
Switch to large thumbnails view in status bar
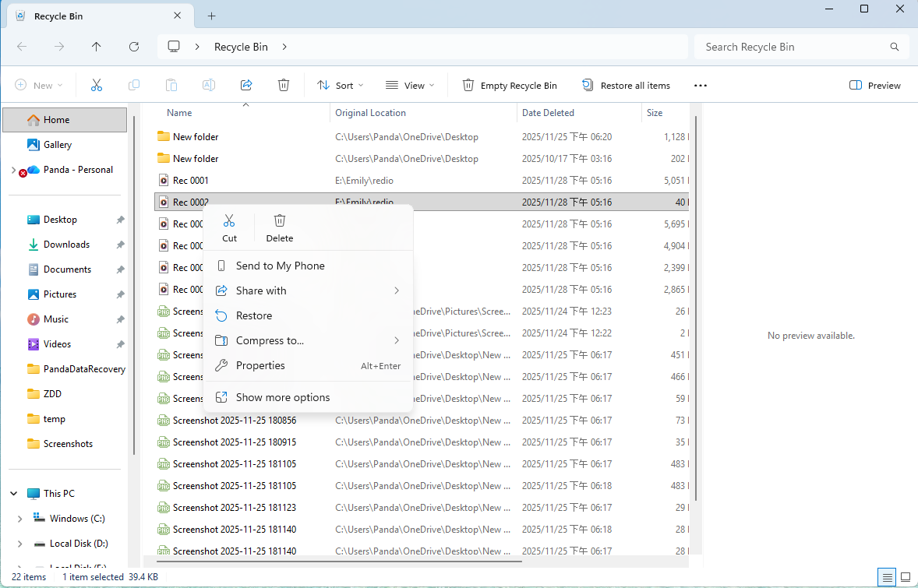point(906,577)
